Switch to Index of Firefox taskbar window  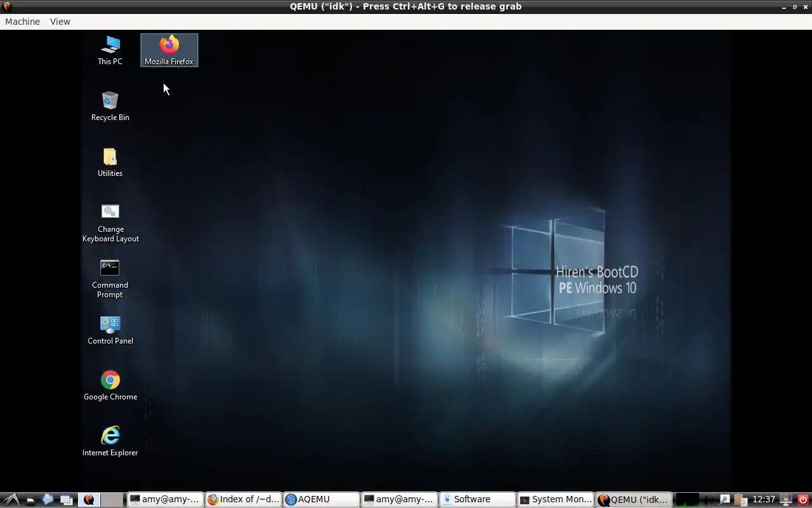(244, 500)
